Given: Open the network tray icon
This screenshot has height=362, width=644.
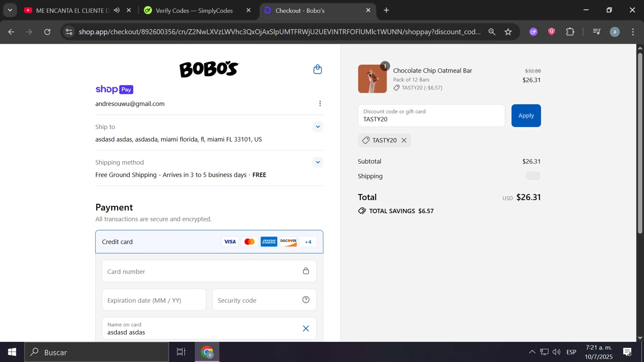Looking at the screenshot, I should (x=544, y=352).
